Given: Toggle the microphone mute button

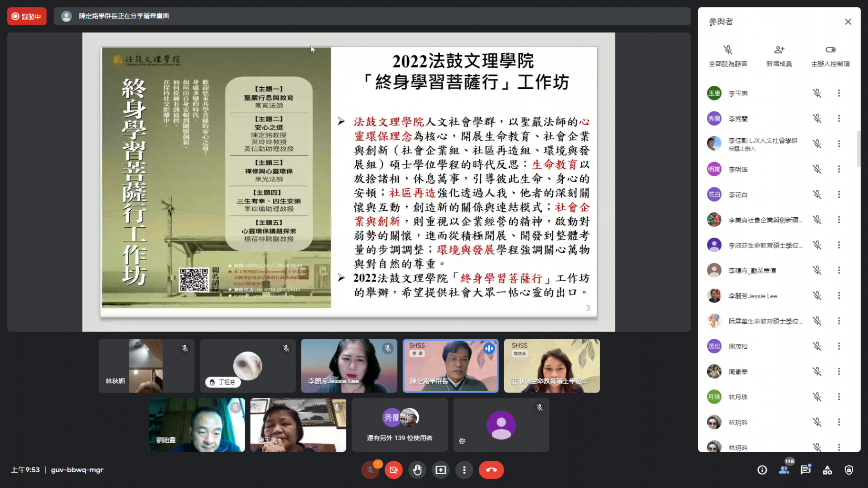Looking at the screenshot, I should pyautogui.click(x=370, y=470).
